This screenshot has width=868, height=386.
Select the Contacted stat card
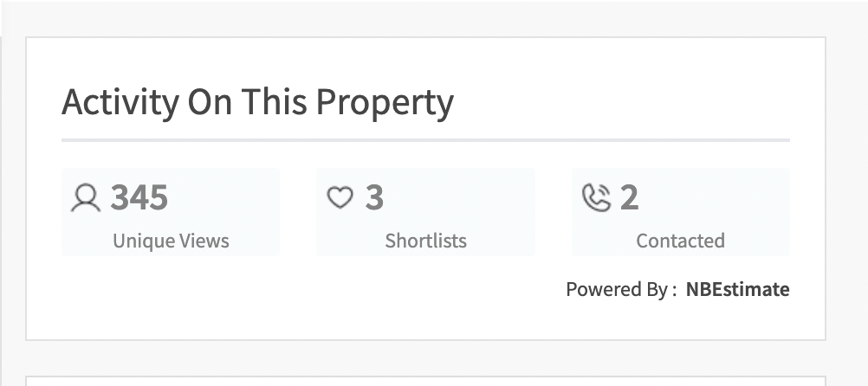pos(681,212)
